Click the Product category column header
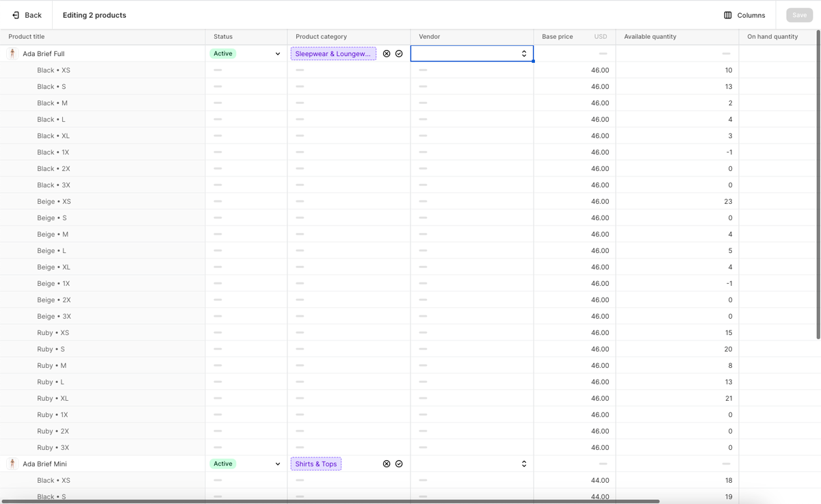 (321, 37)
